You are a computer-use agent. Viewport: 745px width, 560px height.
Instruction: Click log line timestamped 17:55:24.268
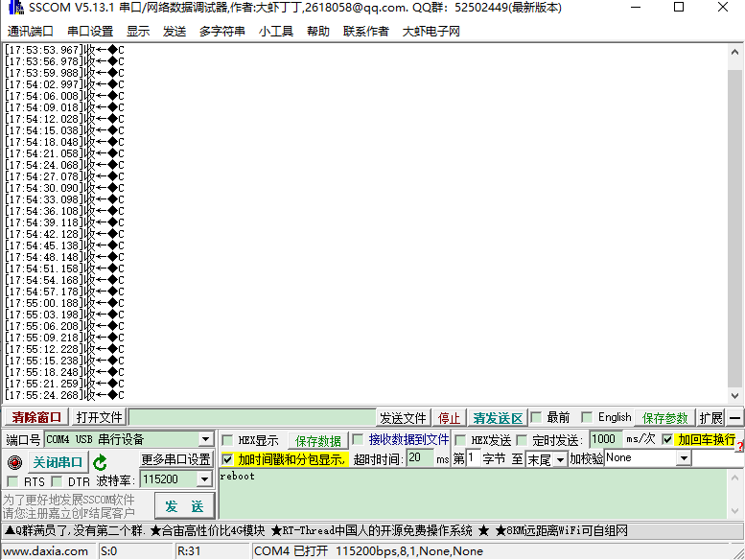click(x=64, y=395)
